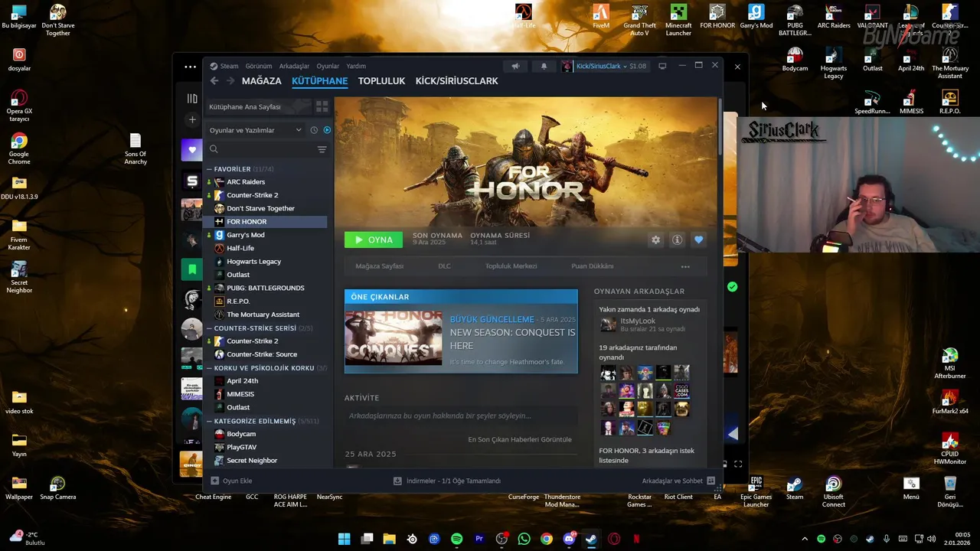Open the three-dot more links menu

685,266
